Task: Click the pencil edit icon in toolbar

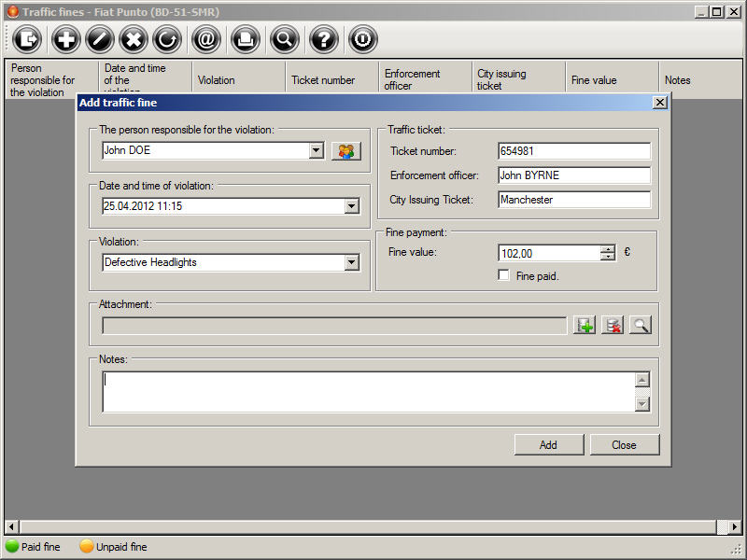Action: [x=100, y=39]
